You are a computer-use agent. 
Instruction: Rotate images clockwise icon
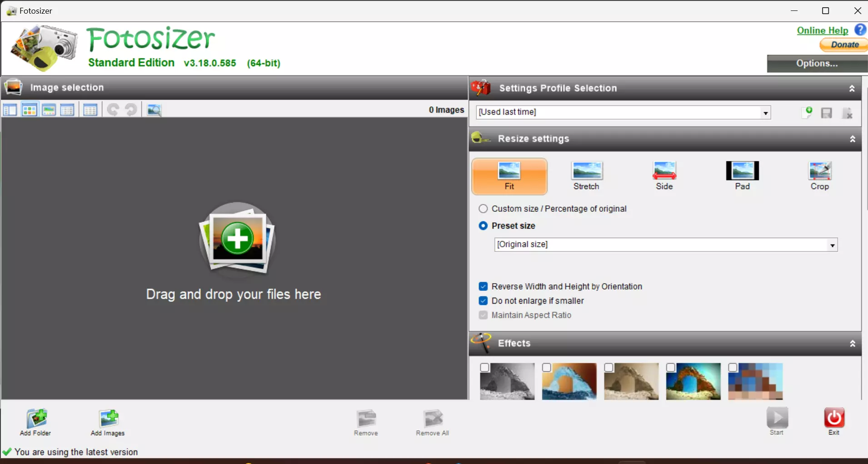131,110
